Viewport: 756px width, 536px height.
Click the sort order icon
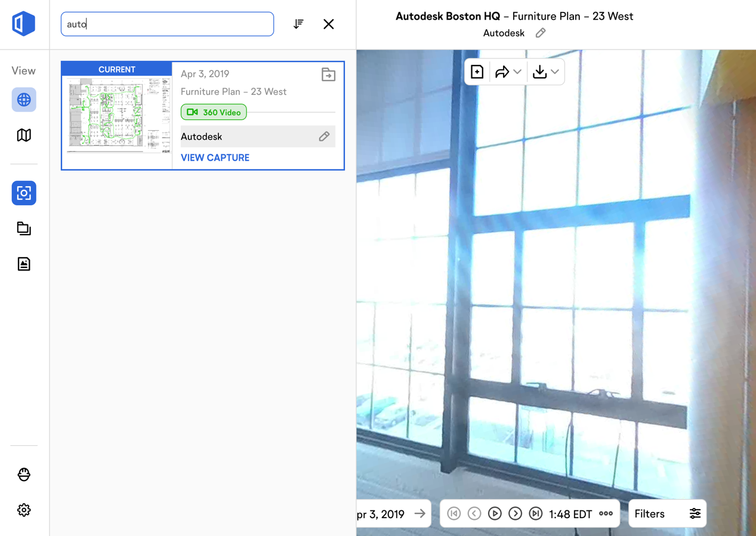298,24
